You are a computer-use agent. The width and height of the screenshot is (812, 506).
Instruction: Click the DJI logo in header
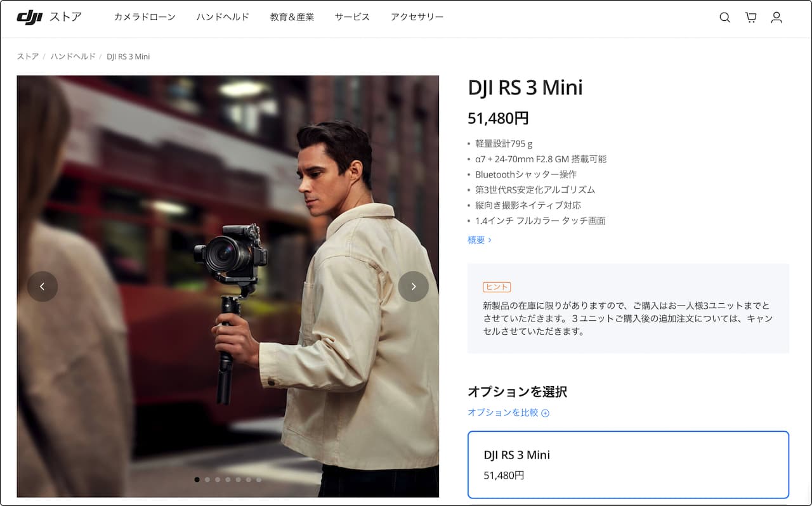[x=29, y=17]
